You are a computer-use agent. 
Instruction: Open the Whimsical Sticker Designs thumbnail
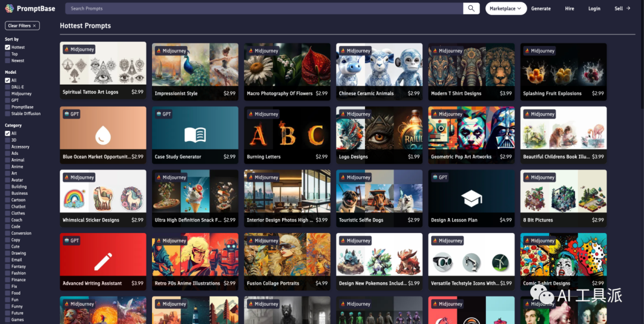tap(103, 191)
